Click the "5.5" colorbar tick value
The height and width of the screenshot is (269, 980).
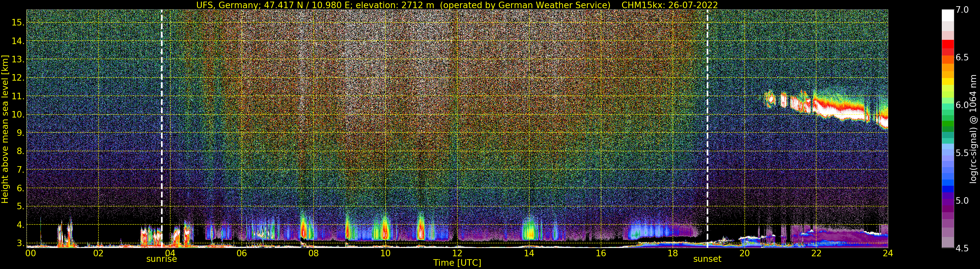(962, 153)
